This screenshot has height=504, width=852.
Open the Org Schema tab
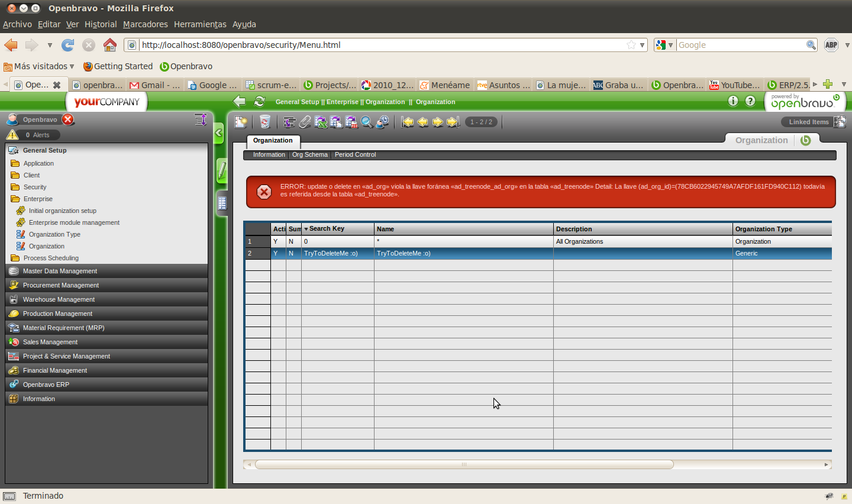tap(309, 155)
